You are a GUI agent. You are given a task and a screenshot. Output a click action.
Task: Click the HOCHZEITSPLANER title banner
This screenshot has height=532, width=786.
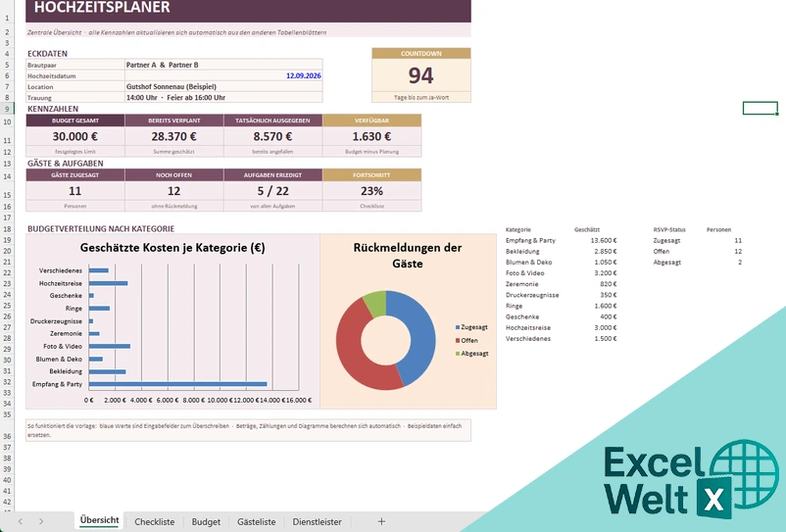click(248, 10)
